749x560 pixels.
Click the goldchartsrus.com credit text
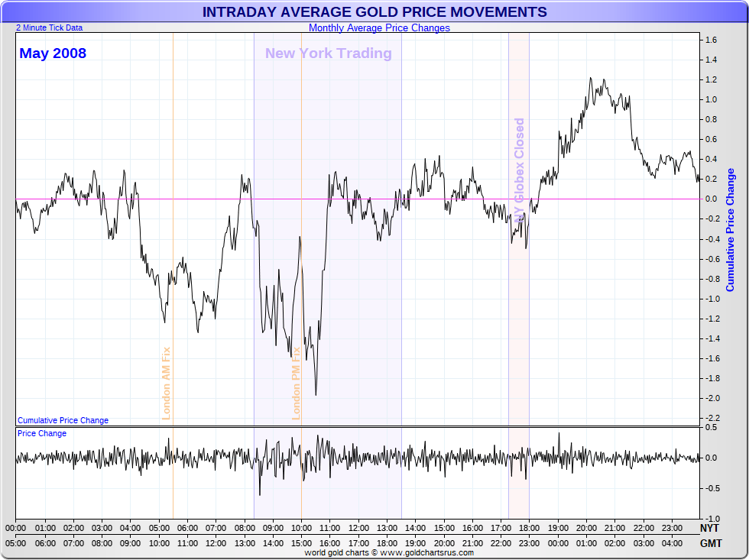[389, 553]
